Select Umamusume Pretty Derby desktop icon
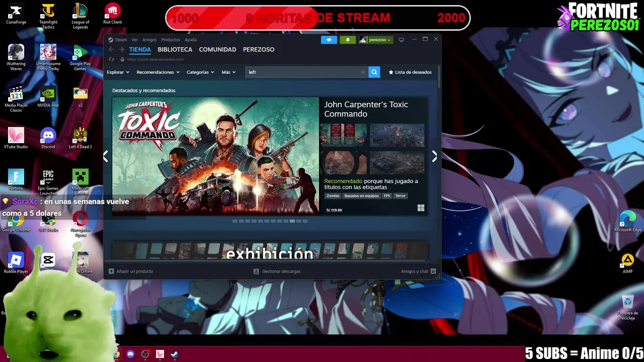The height and width of the screenshot is (362, 644). pyautogui.click(x=48, y=58)
